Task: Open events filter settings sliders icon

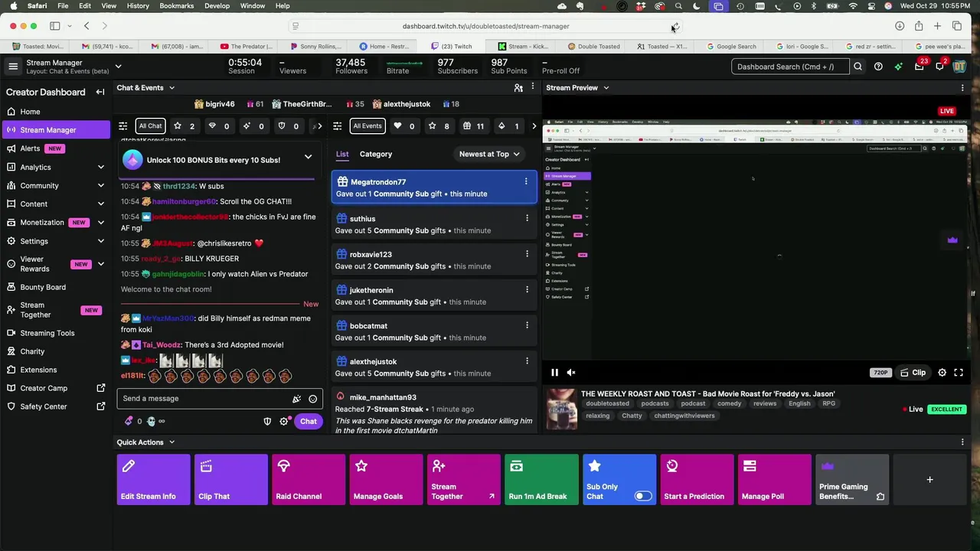Action: coord(339,126)
